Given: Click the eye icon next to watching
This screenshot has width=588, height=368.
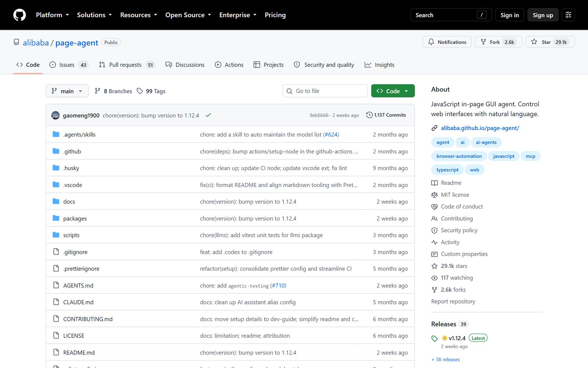Looking at the screenshot, I should click(x=434, y=278).
